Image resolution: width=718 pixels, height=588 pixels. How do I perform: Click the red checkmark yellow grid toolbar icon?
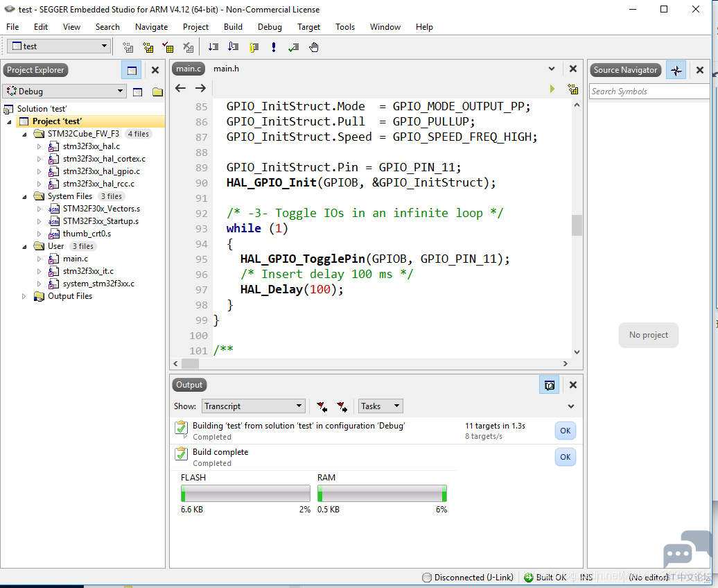(168, 46)
